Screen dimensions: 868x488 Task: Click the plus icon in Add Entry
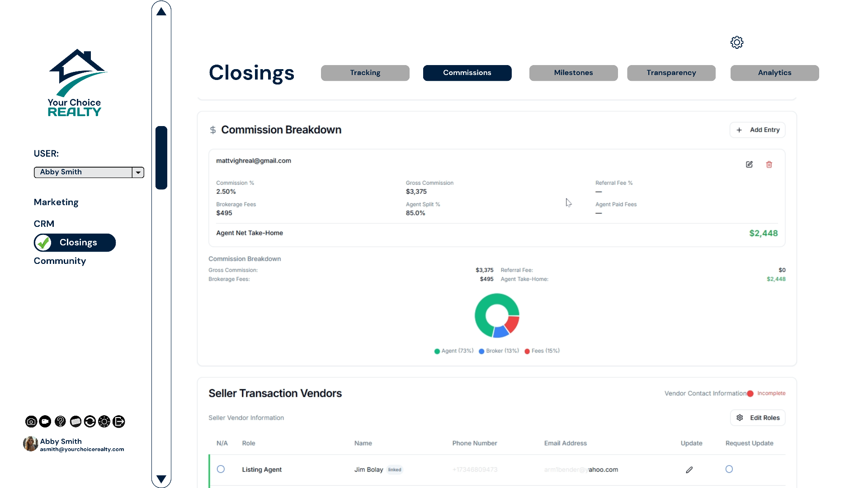point(739,130)
